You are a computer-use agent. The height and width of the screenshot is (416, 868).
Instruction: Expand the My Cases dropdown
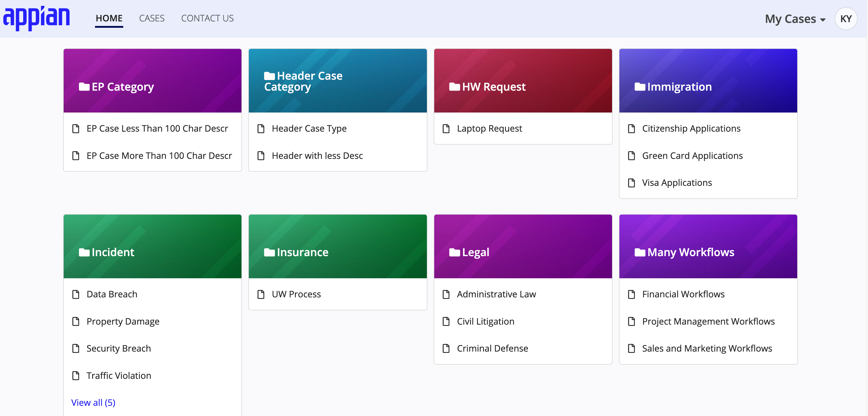[x=795, y=19]
